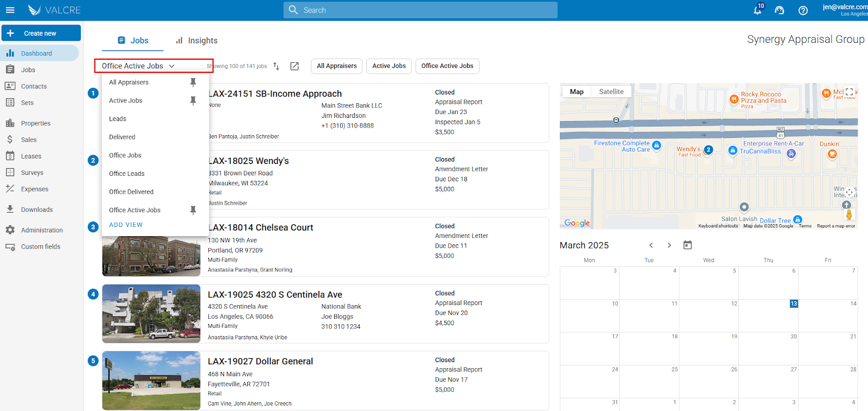This screenshot has height=411, width=868.
Task: Open job LAX-19027 Dollar General
Action: (x=260, y=361)
